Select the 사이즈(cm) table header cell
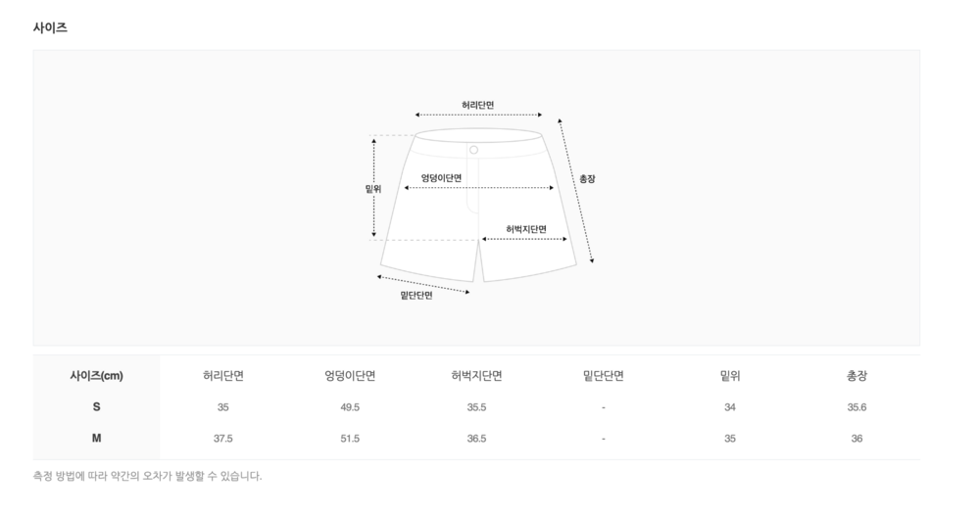980x516 pixels. [x=96, y=376]
